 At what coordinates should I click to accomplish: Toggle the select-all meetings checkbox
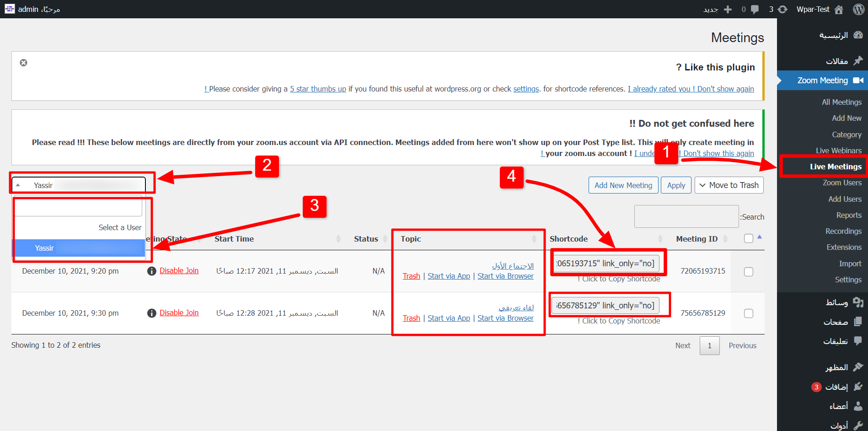(x=749, y=238)
